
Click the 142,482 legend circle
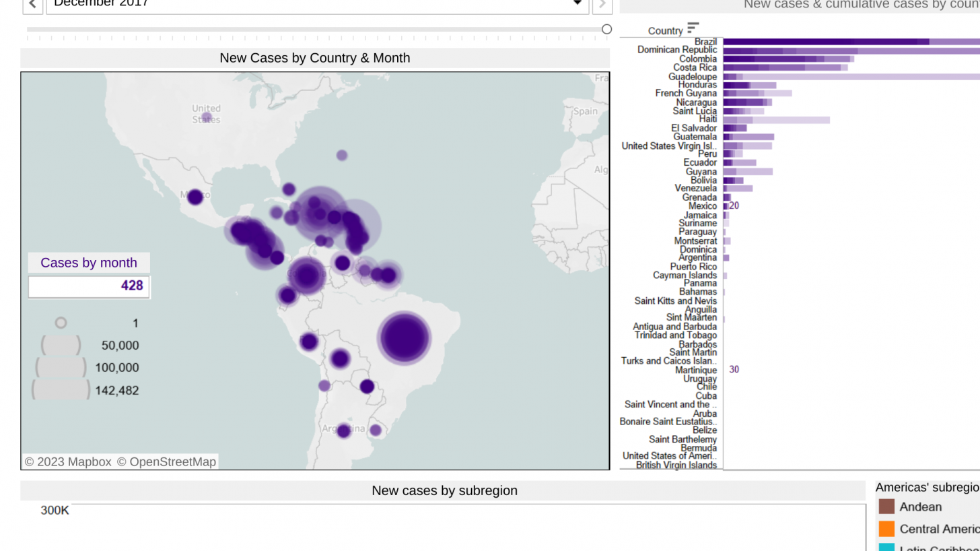[60, 390]
